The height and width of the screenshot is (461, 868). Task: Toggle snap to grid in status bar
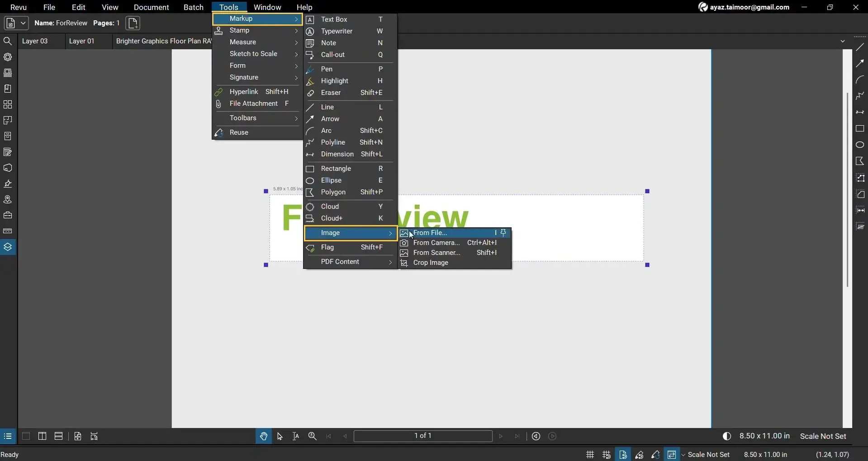click(x=607, y=455)
